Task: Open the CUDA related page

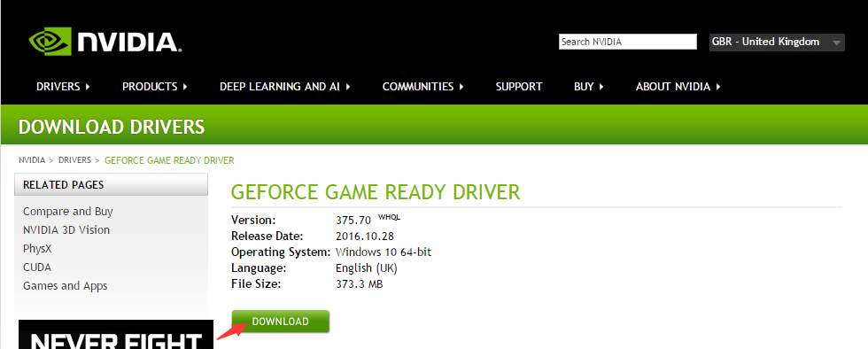Action: point(37,267)
